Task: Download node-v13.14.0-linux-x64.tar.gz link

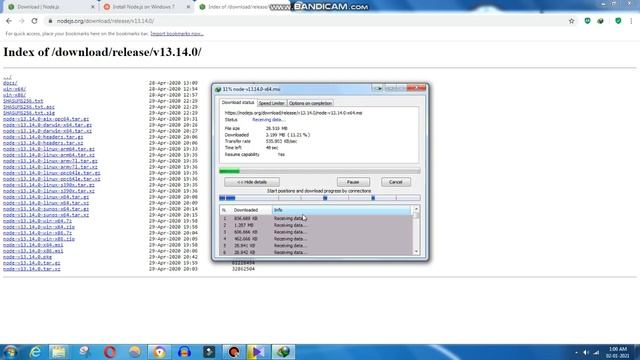Action: click(46, 197)
